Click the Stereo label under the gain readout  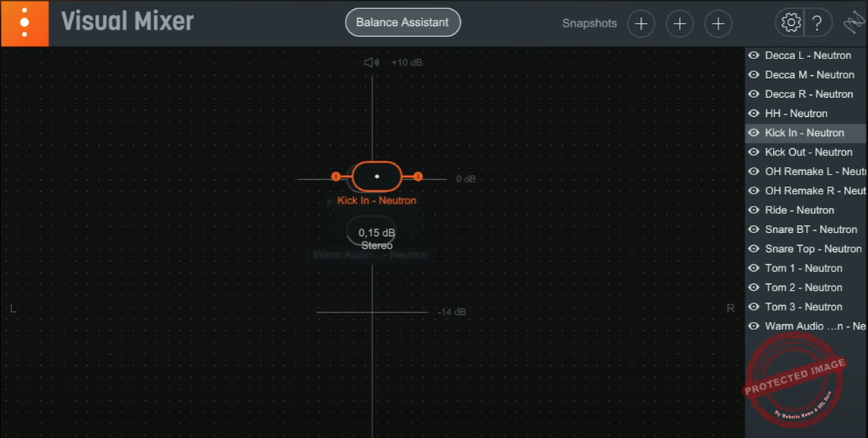(377, 245)
